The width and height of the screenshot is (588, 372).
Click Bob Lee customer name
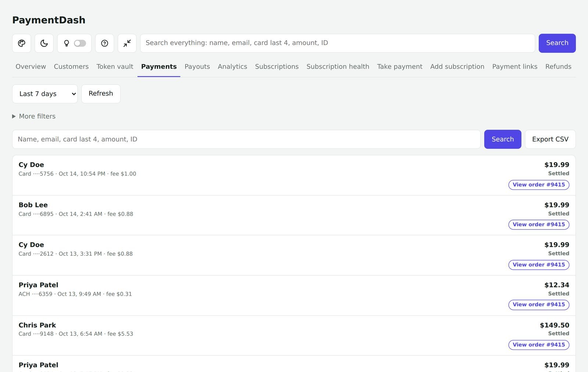pos(33,205)
